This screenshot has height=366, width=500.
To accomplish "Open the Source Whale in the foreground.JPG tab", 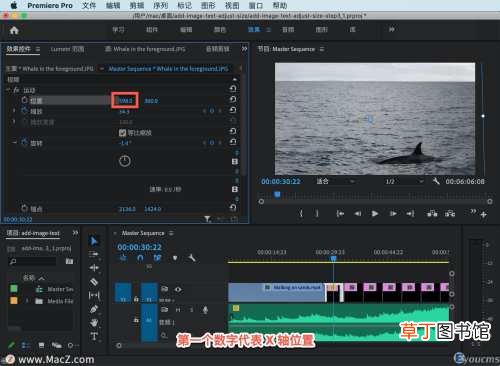I will pyautogui.click(x=145, y=49).
